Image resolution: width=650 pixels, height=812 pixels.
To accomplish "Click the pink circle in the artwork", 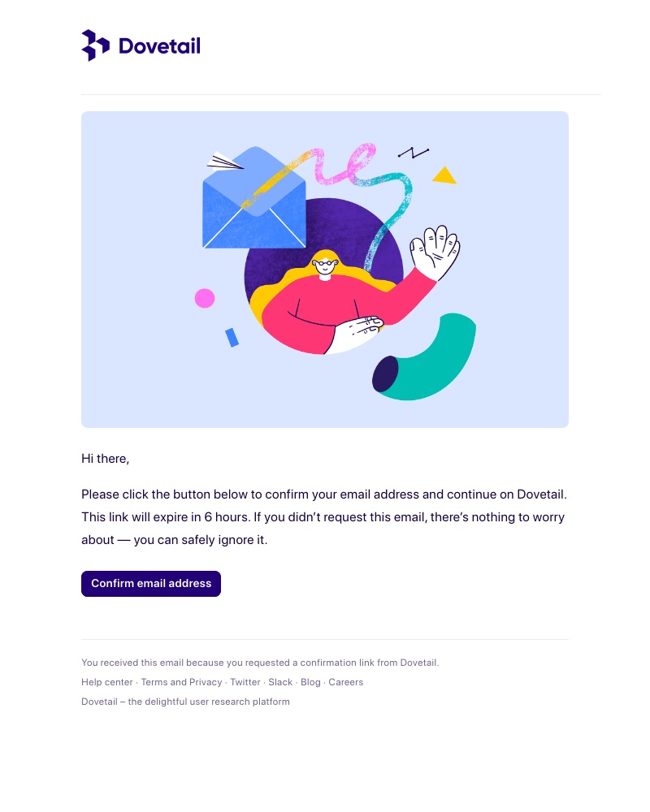I will (x=204, y=298).
